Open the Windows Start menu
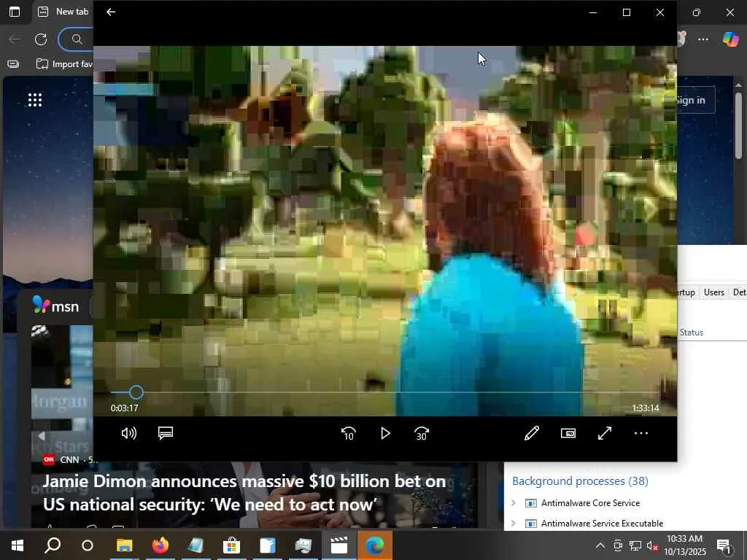 [x=18, y=545]
